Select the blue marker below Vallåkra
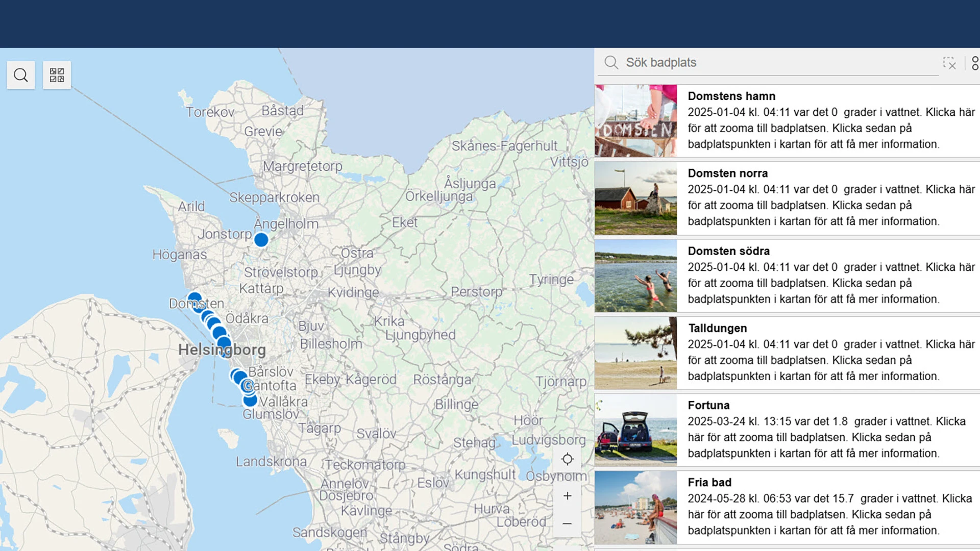The image size is (980, 551). point(250,400)
